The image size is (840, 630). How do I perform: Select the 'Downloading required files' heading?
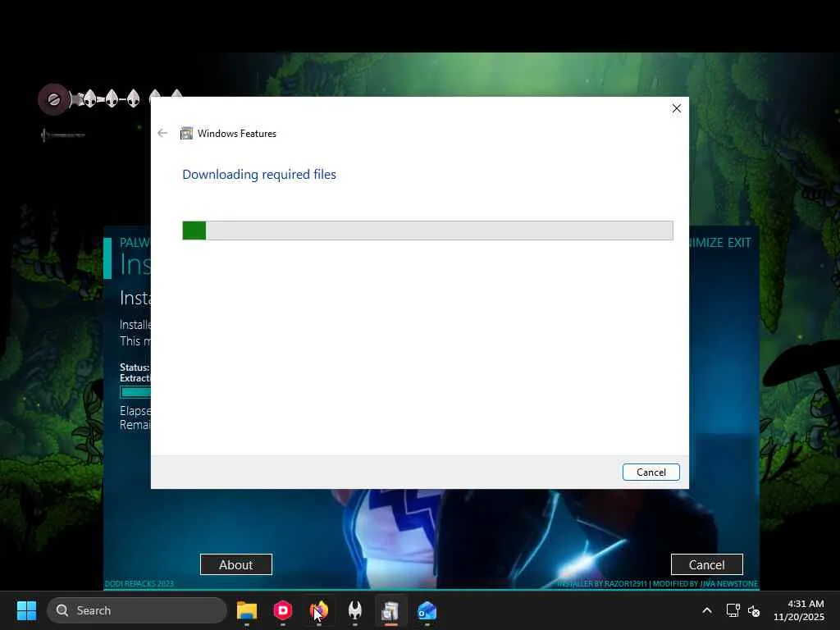pos(259,175)
